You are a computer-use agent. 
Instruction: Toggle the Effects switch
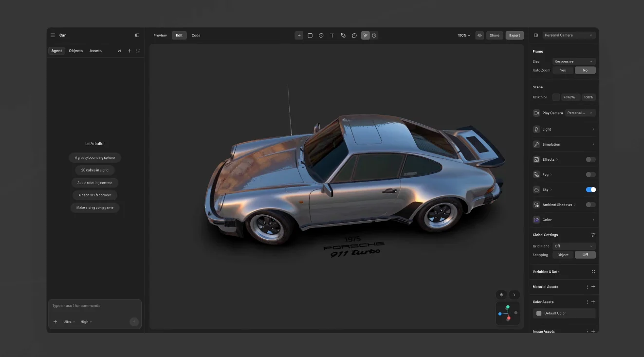[590, 159]
